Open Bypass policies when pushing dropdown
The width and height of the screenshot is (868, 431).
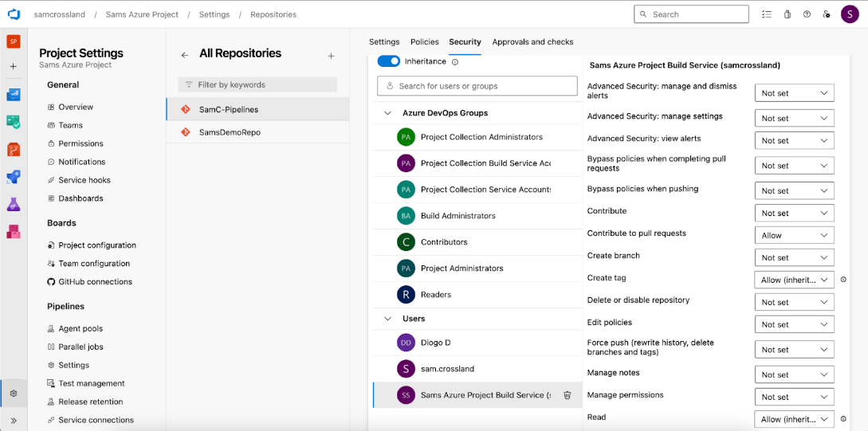click(x=795, y=191)
